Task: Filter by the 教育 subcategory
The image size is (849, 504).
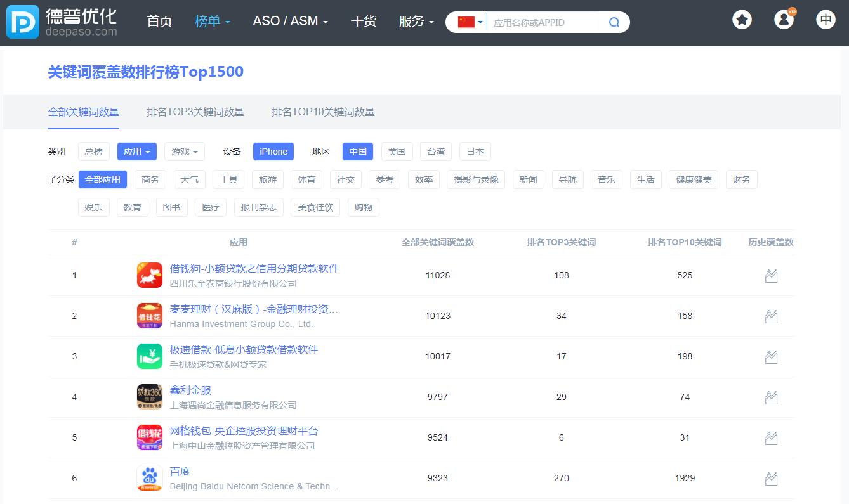Action: tap(133, 207)
